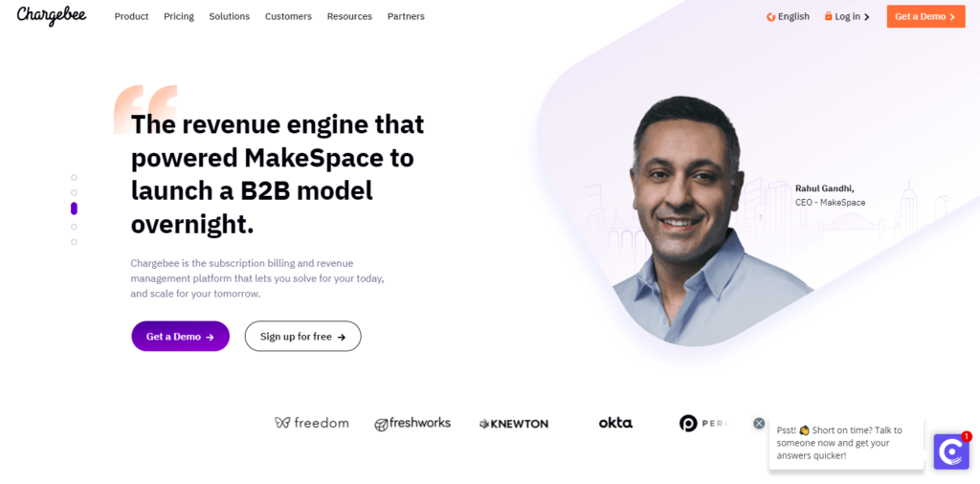Image resolution: width=980 pixels, height=484 pixels.
Task: Click the okta logo
Action: pyautogui.click(x=615, y=423)
